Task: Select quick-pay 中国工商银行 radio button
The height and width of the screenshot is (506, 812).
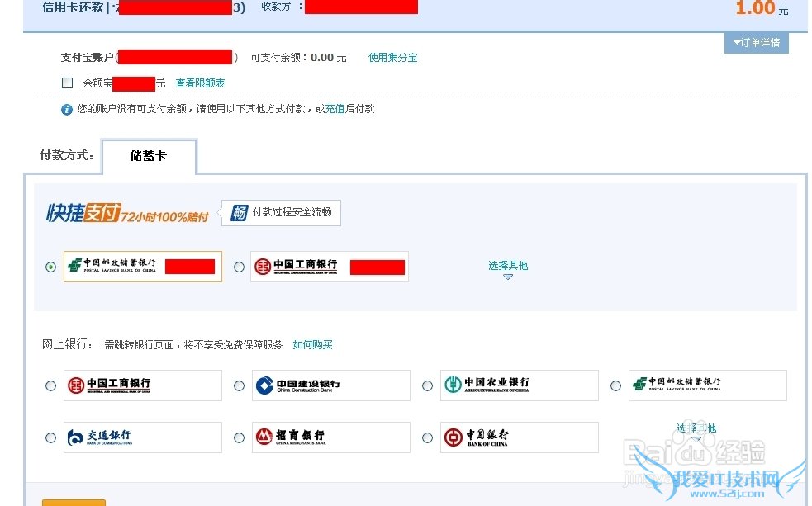Action: [x=239, y=267]
